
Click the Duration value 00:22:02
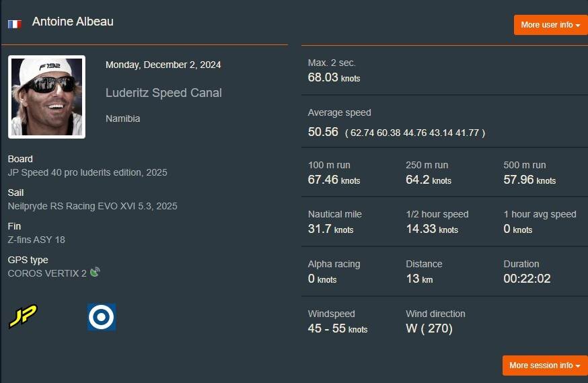(x=527, y=279)
